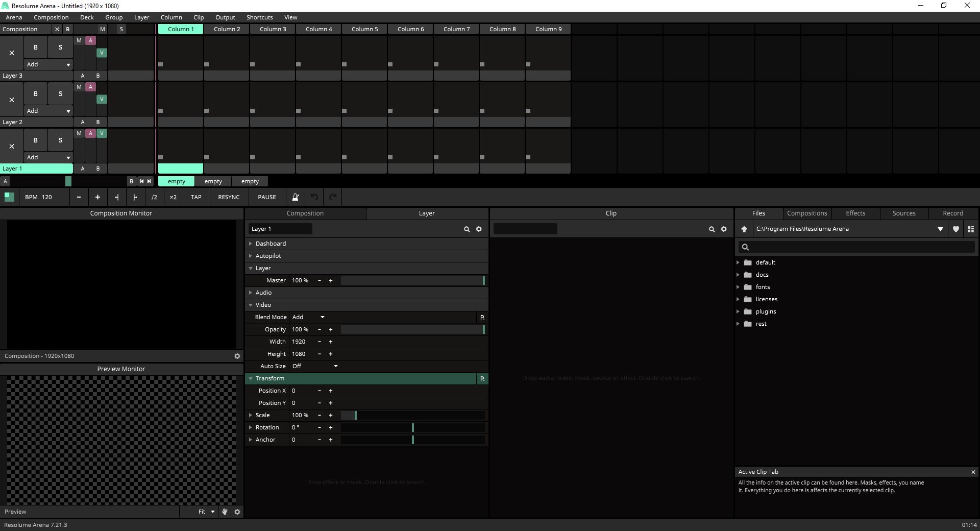
Task: Open the Clip panel settings gear
Action: click(x=724, y=229)
